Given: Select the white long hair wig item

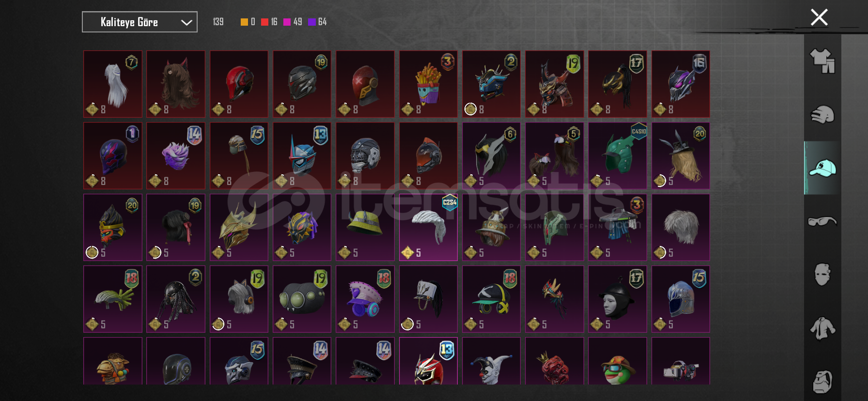Looking at the screenshot, I should [113, 84].
